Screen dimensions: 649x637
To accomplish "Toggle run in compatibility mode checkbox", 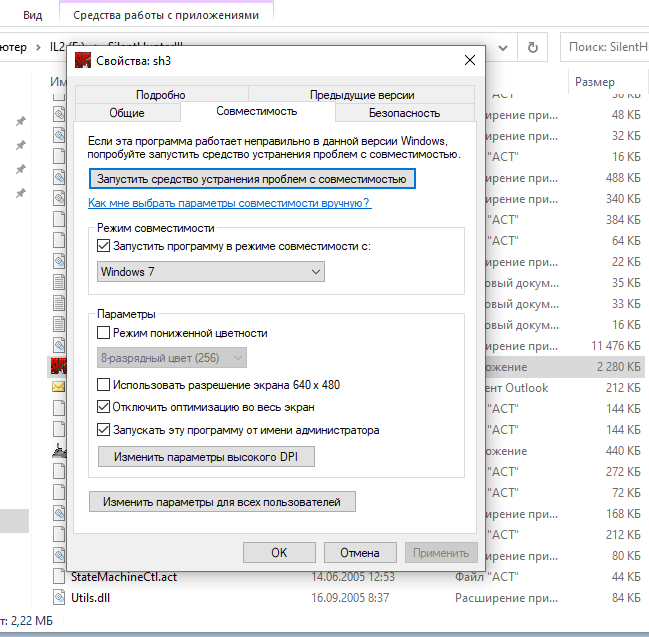I will (103, 246).
